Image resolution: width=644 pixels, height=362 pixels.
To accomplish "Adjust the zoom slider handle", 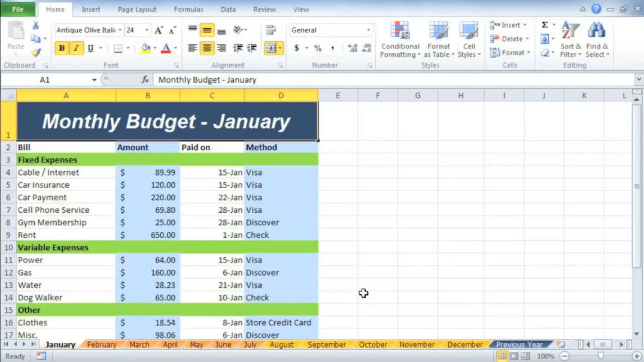I will [600, 356].
